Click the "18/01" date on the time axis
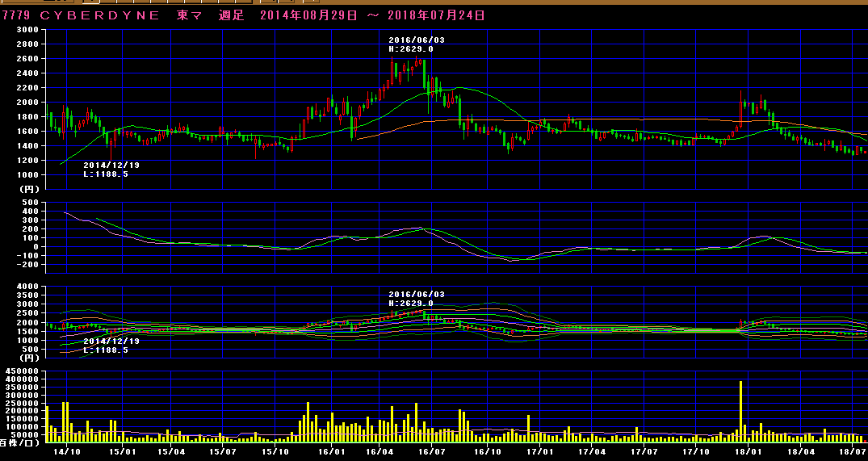This screenshot has width=868, height=461. click(x=748, y=452)
